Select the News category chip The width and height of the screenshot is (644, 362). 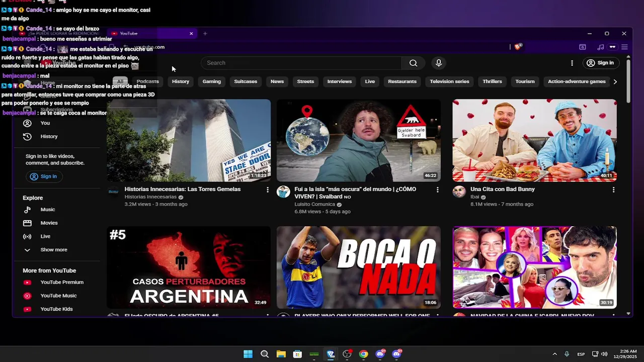coord(277,81)
